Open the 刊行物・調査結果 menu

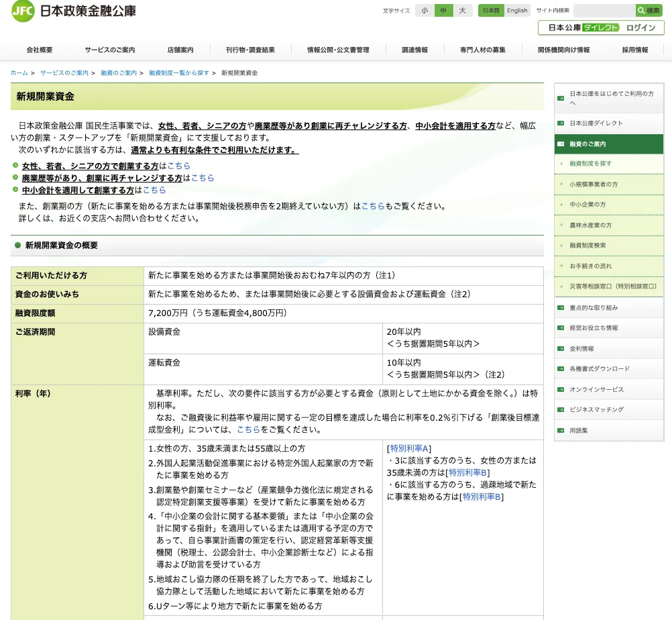click(x=250, y=50)
